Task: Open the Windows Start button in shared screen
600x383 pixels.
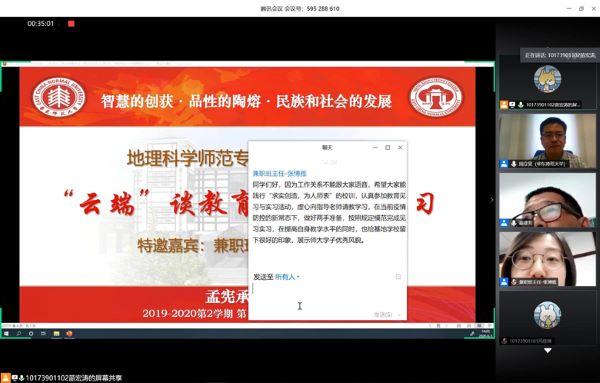Action: click(x=7, y=334)
